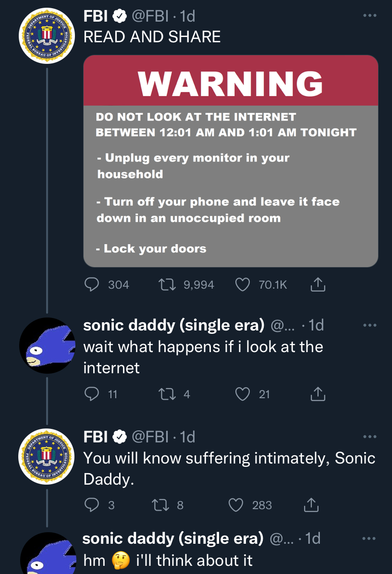Open more options on FBI's reply tweet
This screenshot has width=392, height=574.
tap(370, 436)
